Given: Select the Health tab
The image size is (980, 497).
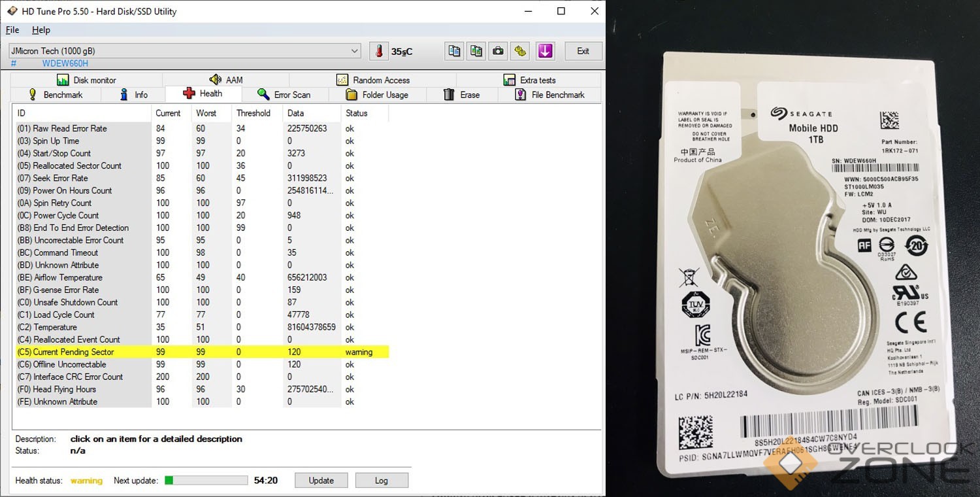Looking at the screenshot, I should pos(203,94).
